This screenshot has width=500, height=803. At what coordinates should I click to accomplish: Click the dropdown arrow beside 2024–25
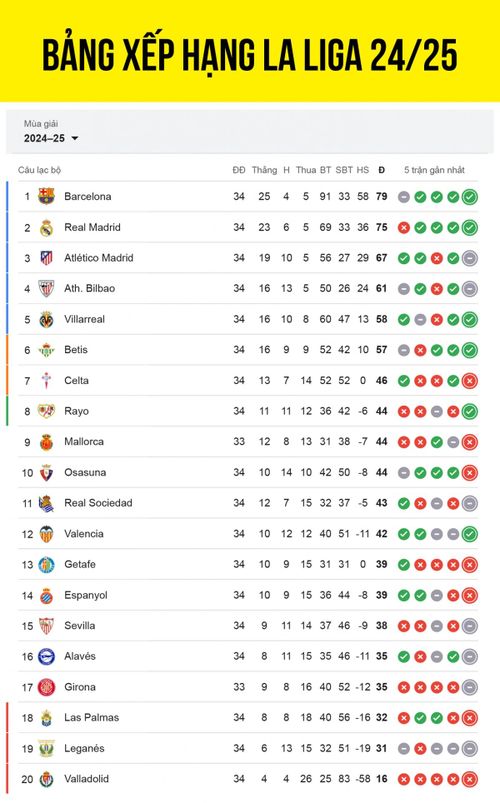[75, 138]
